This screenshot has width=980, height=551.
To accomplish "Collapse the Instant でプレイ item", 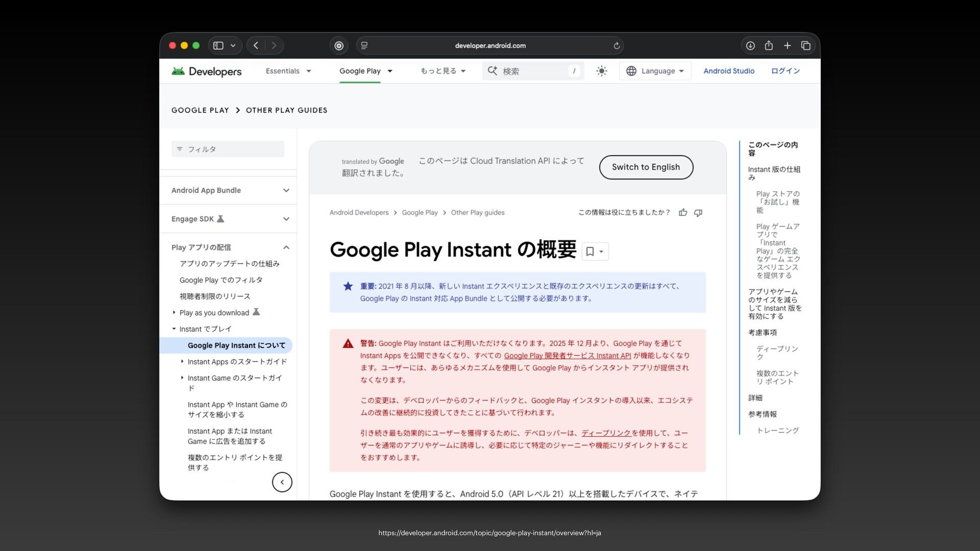I will pos(174,329).
